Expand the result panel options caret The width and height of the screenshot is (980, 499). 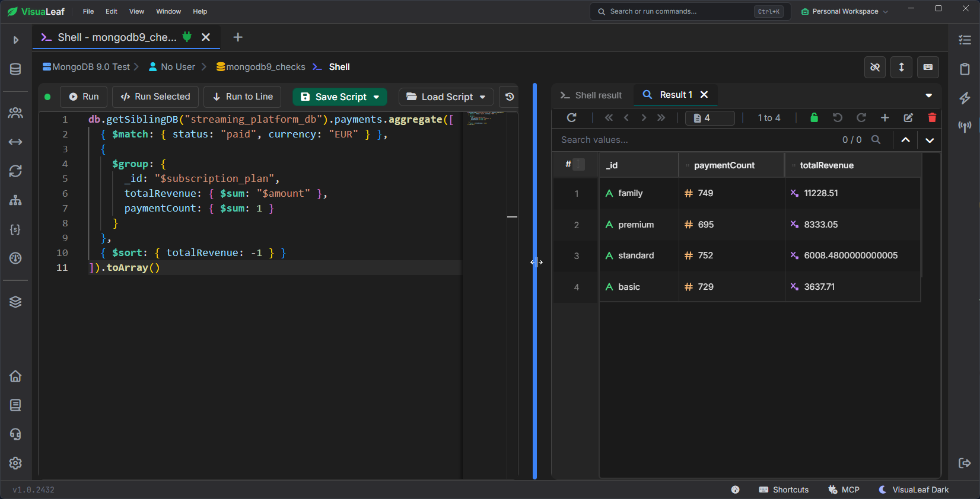point(928,95)
